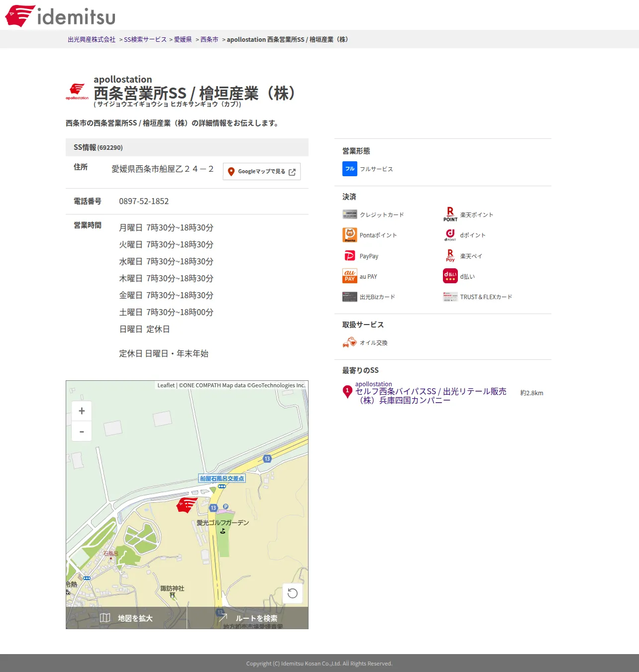Click the ルートを検索 button
The image size is (639, 672).
(248, 618)
